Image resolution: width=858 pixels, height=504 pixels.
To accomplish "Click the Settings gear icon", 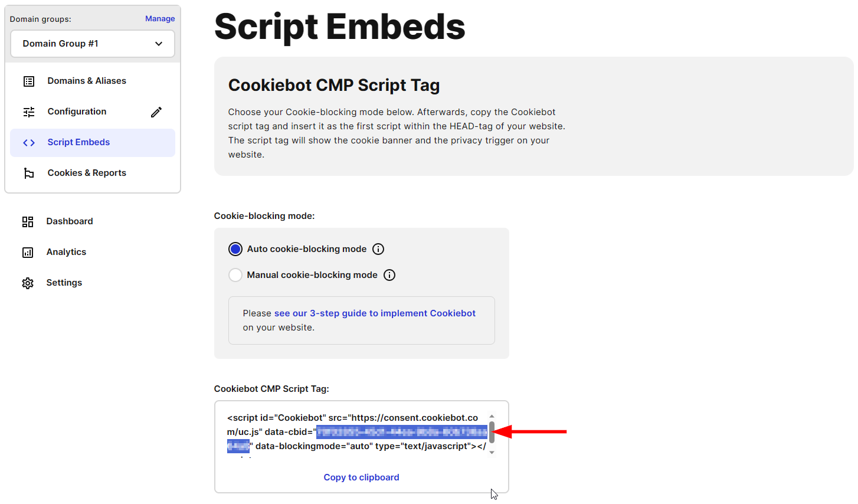I will point(28,283).
